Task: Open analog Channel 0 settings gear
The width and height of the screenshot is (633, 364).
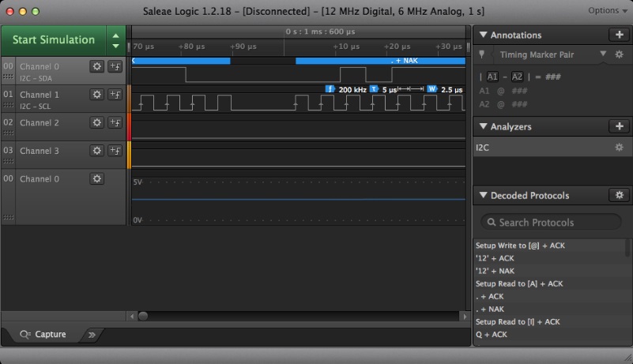Action: tap(97, 178)
